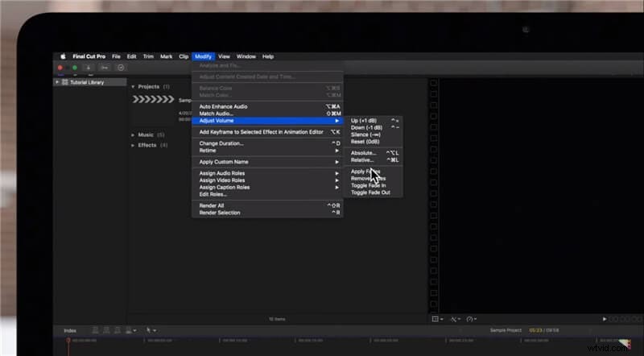Choose Match Audio... in Modify menu
The image size is (644, 356).
(x=267, y=114)
